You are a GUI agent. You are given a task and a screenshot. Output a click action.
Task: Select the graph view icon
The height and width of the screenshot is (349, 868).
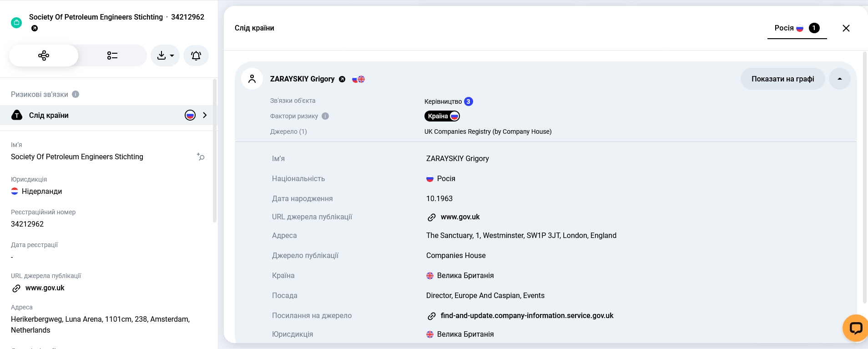43,55
